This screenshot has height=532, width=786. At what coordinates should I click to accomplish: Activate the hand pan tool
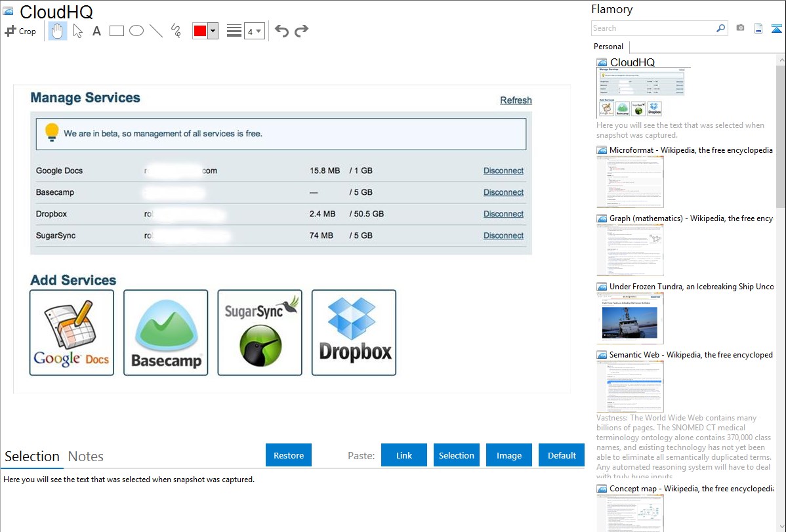(x=58, y=31)
